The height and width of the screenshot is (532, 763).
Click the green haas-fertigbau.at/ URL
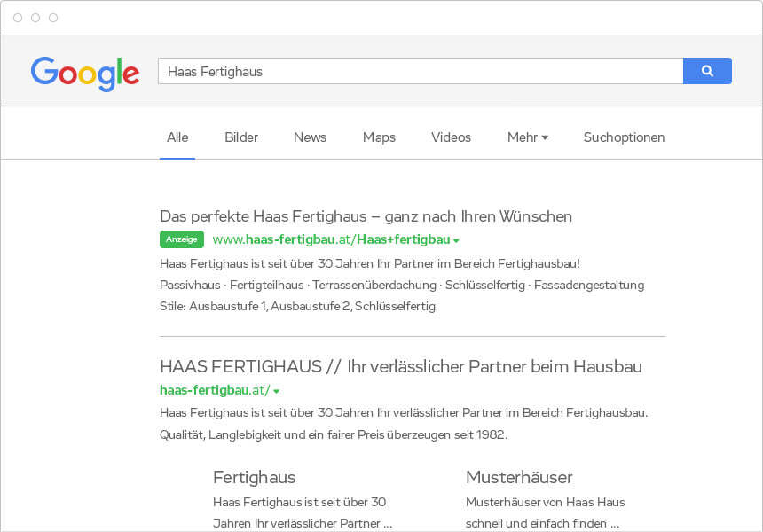(215, 390)
